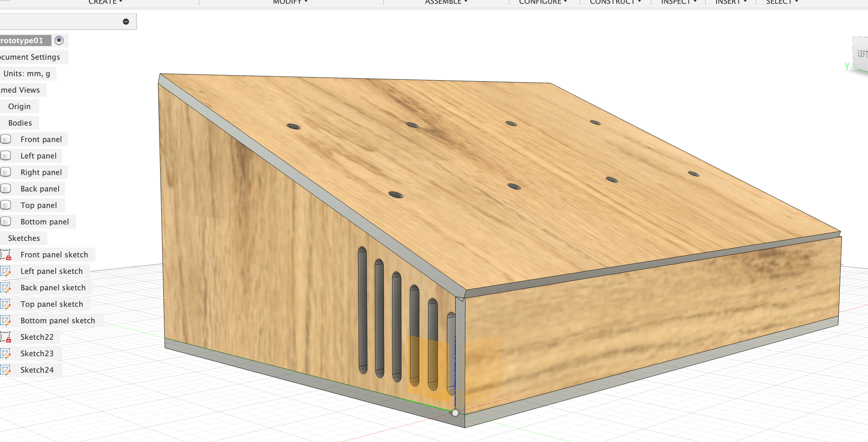Click the Front panel body icon
Viewport: 868px width, 442px height.
click(6, 139)
